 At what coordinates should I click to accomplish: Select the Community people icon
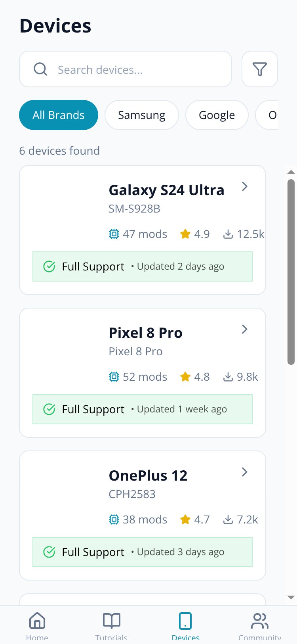pos(260,621)
